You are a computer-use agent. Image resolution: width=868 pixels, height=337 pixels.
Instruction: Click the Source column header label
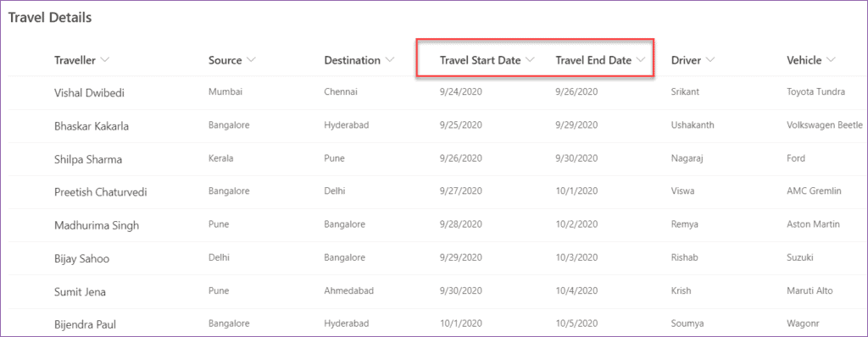pos(225,60)
